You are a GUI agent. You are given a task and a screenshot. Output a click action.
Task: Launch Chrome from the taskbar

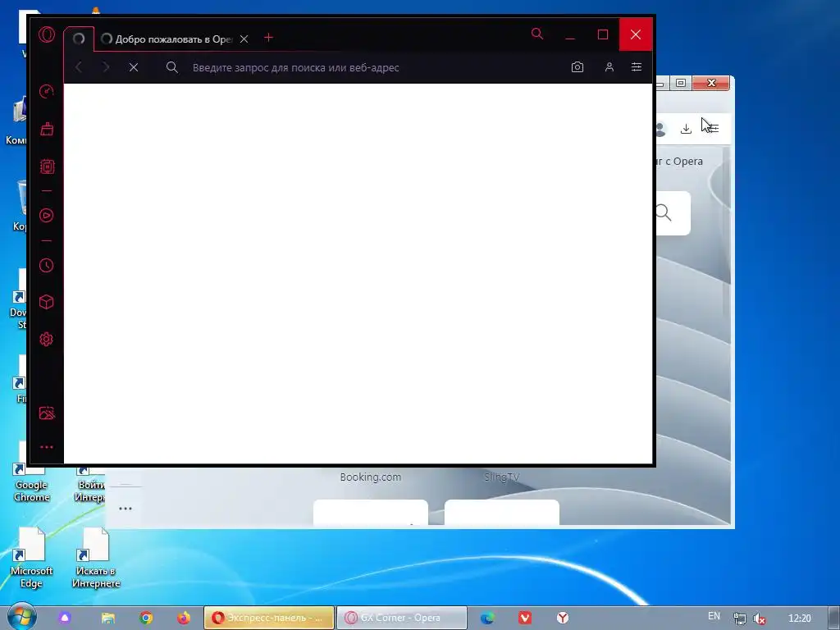click(146, 618)
